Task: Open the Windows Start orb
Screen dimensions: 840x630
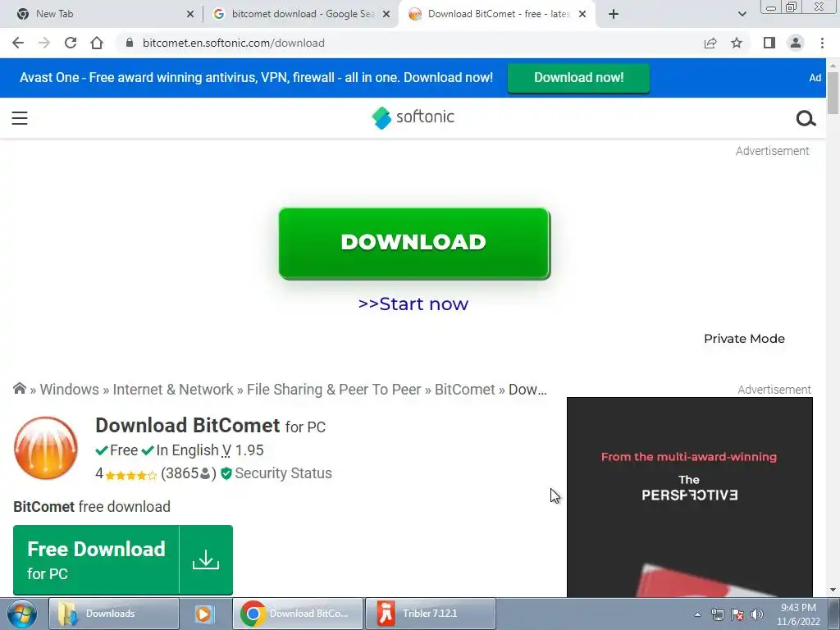Action: [x=22, y=614]
